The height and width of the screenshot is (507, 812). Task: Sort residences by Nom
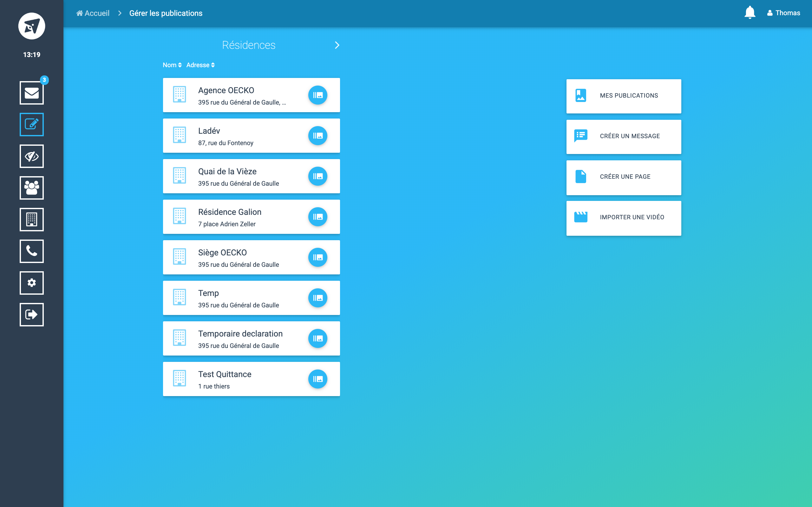tap(172, 65)
